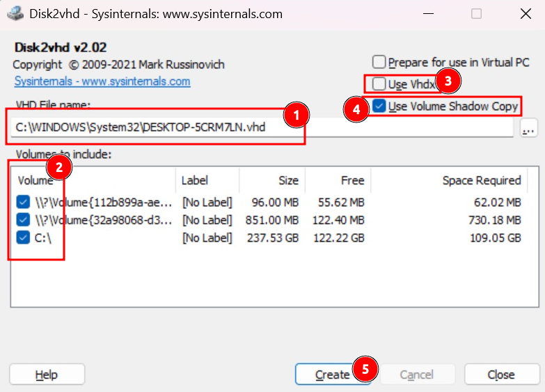Uncheck the Volume{32a98068-d3... volume checkbox
This screenshot has height=392, width=545.
pos(23,219)
